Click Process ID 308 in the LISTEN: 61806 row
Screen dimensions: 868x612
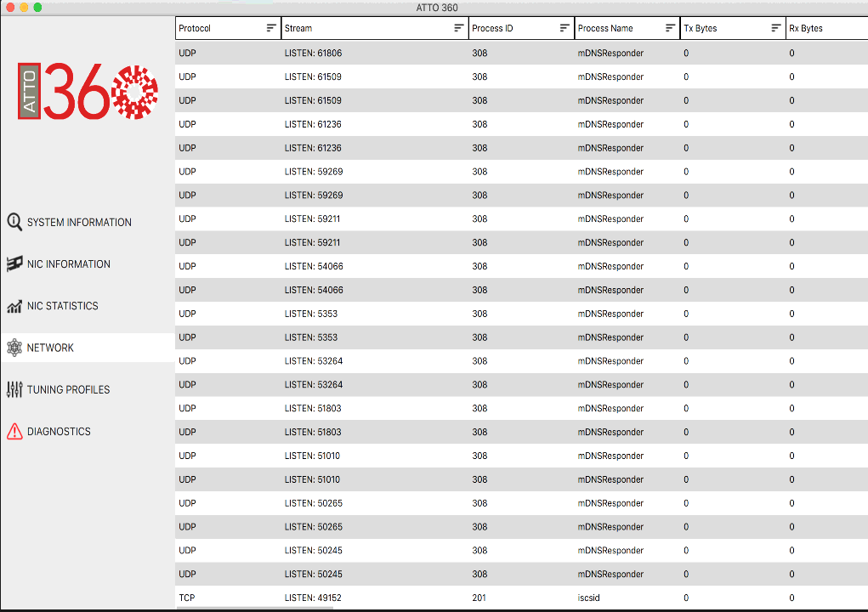click(x=479, y=53)
